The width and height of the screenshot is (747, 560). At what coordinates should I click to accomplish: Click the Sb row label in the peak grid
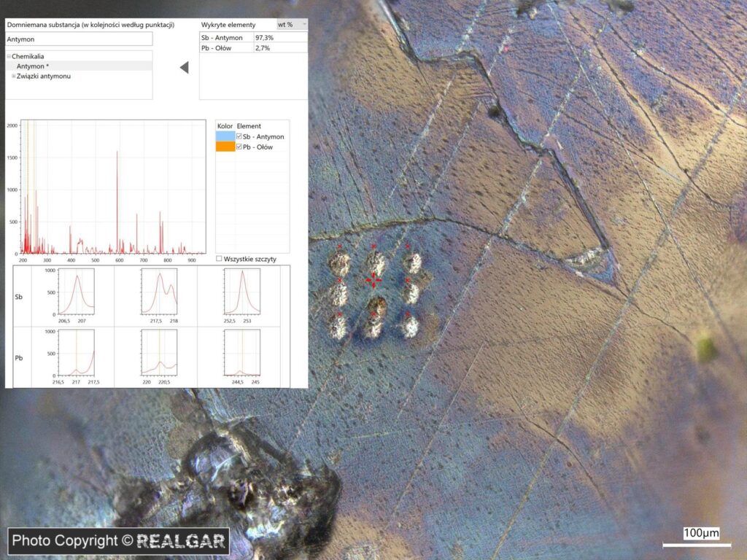click(18, 297)
